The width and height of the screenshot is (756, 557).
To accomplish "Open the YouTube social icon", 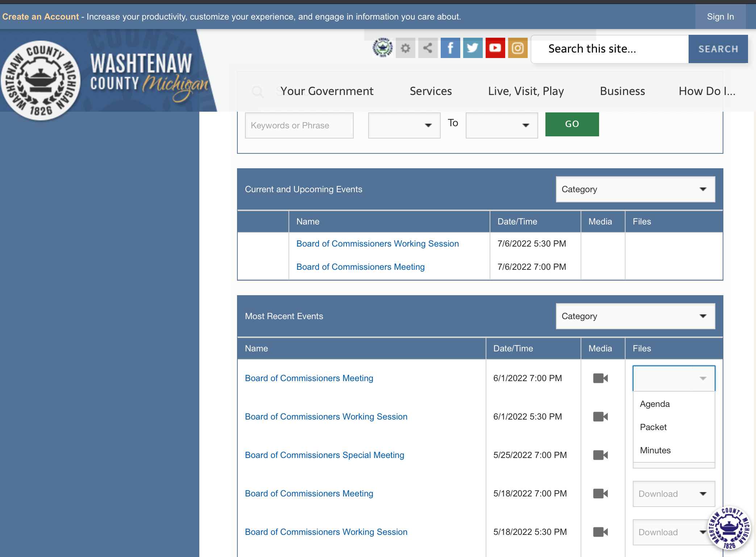I will point(495,48).
